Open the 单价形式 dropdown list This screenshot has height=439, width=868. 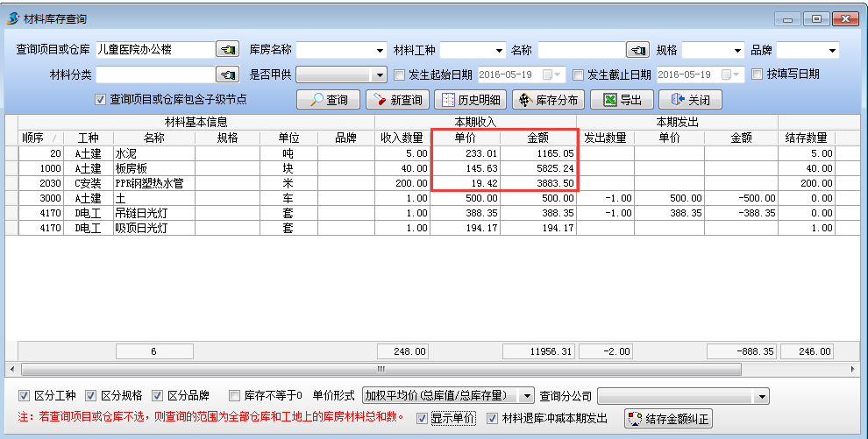click(526, 396)
